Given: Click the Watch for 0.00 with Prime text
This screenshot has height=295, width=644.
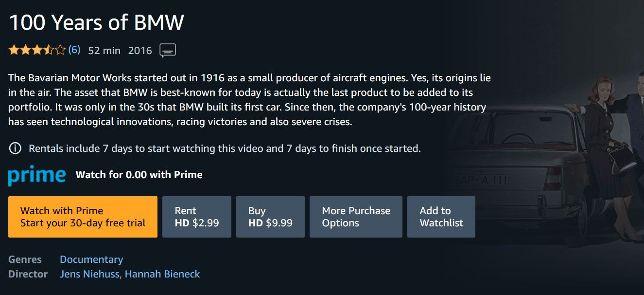Looking at the screenshot, I should click(139, 175).
